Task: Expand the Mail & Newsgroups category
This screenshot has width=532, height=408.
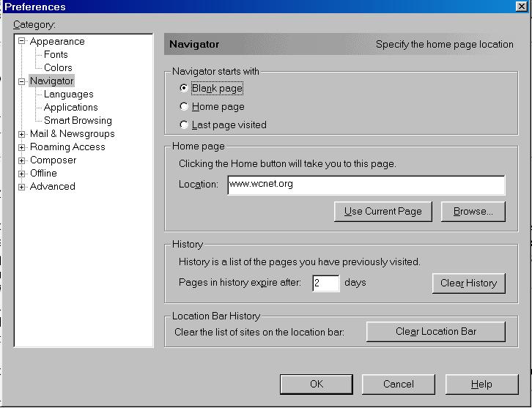Action: (x=22, y=134)
